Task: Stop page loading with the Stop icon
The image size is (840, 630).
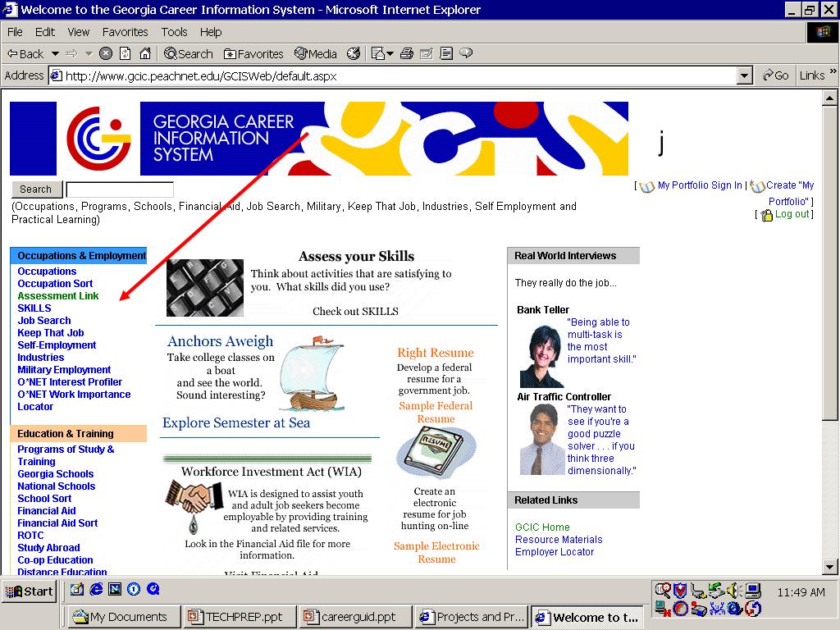Action: pos(106,53)
